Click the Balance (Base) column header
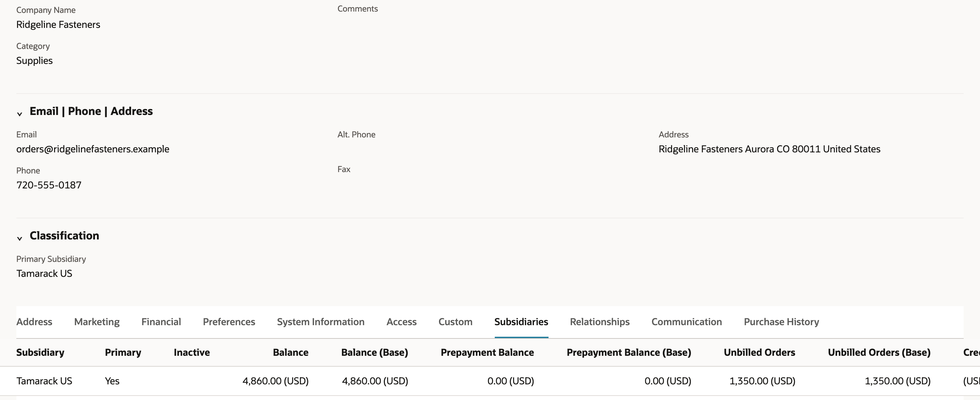This screenshot has height=400, width=980. coord(375,352)
